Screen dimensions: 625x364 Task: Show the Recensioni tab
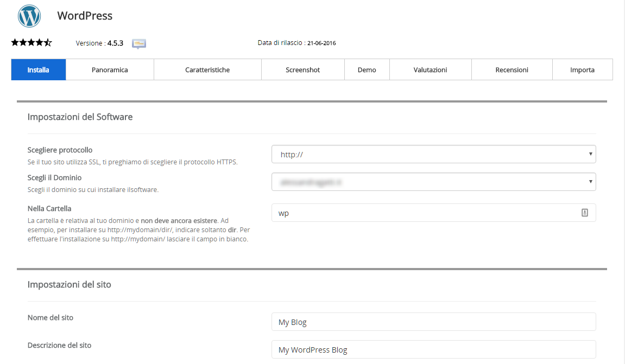click(x=512, y=69)
